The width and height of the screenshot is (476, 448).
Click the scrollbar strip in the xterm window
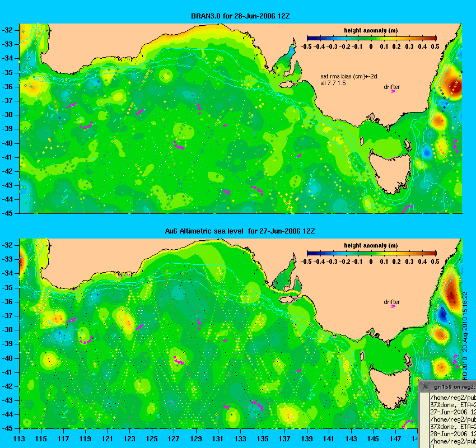coord(424,421)
